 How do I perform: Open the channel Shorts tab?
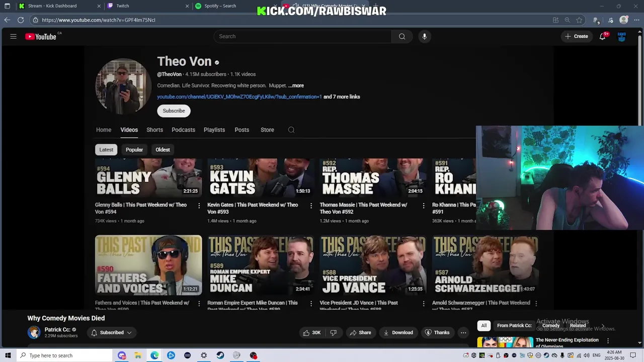click(154, 130)
